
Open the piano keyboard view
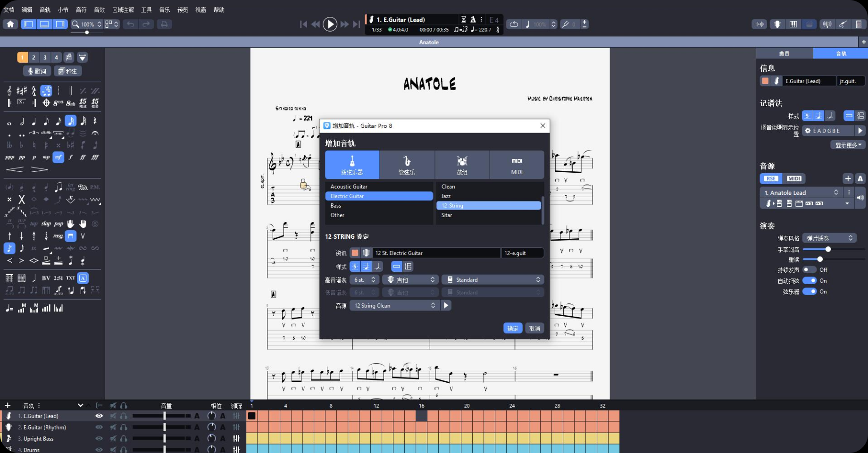(x=793, y=24)
